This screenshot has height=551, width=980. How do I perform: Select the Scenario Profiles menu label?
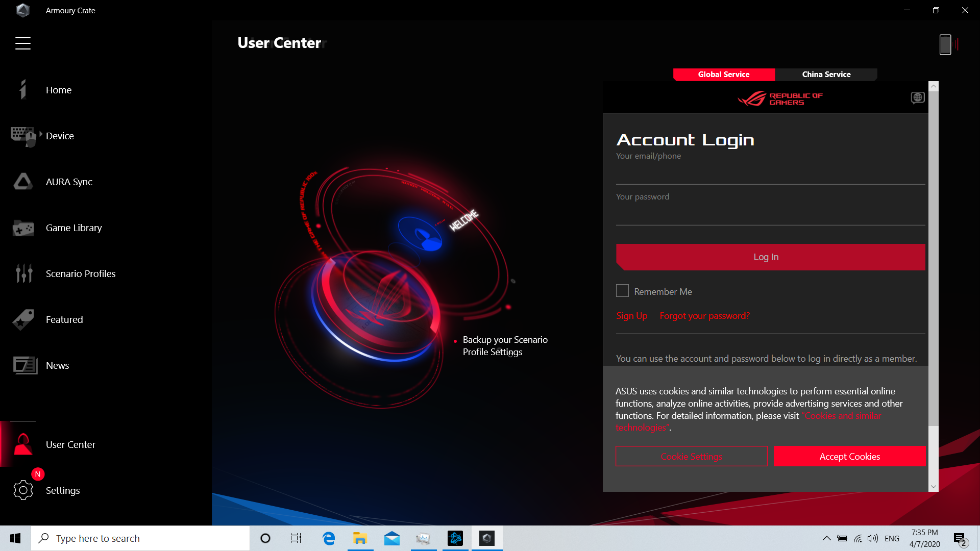81,274
